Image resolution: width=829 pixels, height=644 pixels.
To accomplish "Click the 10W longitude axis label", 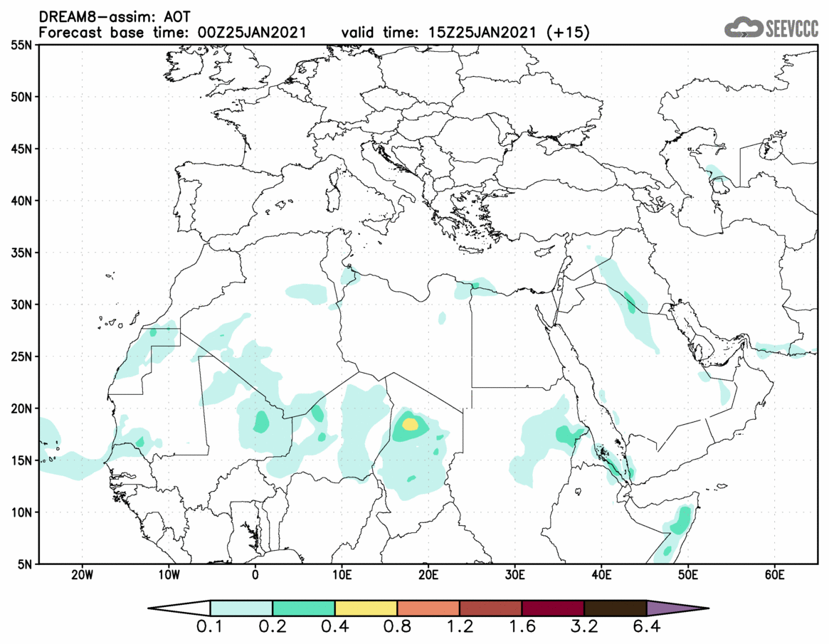I will coord(169,575).
